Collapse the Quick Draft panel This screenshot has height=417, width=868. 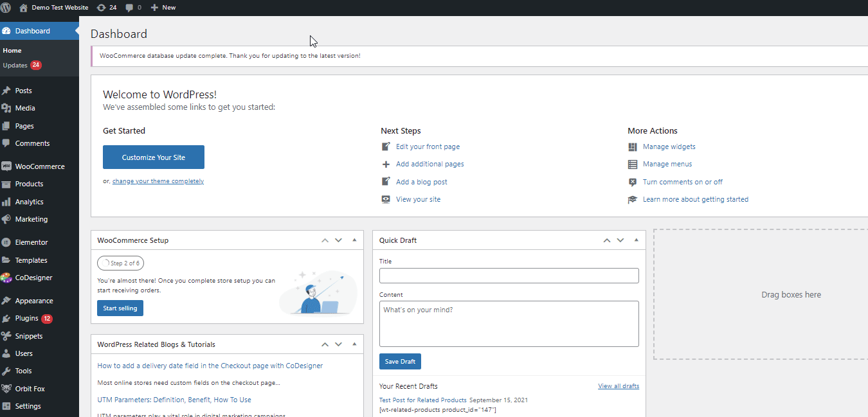[x=636, y=240]
